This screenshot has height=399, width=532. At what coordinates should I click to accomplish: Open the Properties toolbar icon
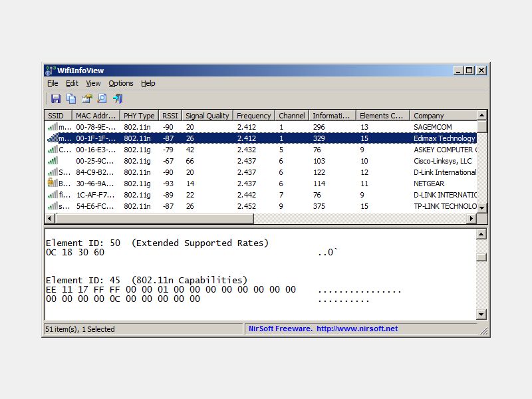tap(87, 98)
